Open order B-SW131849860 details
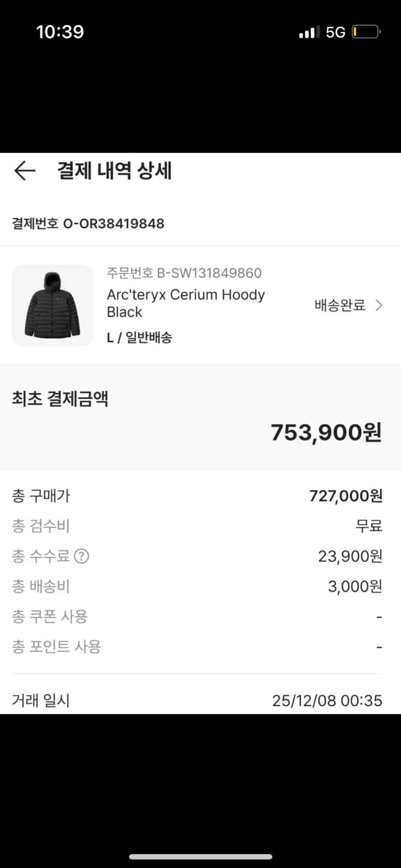This screenshot has height=868, width=401. coord(183,273)
